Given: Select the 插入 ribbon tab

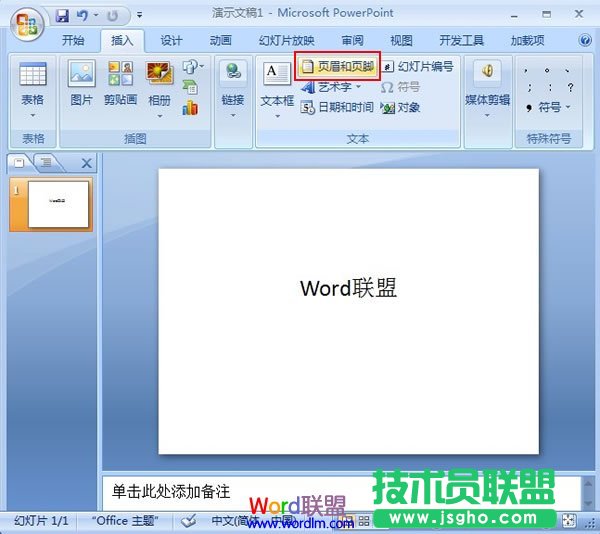Looking at the screenshot, I should pos(122,41).
